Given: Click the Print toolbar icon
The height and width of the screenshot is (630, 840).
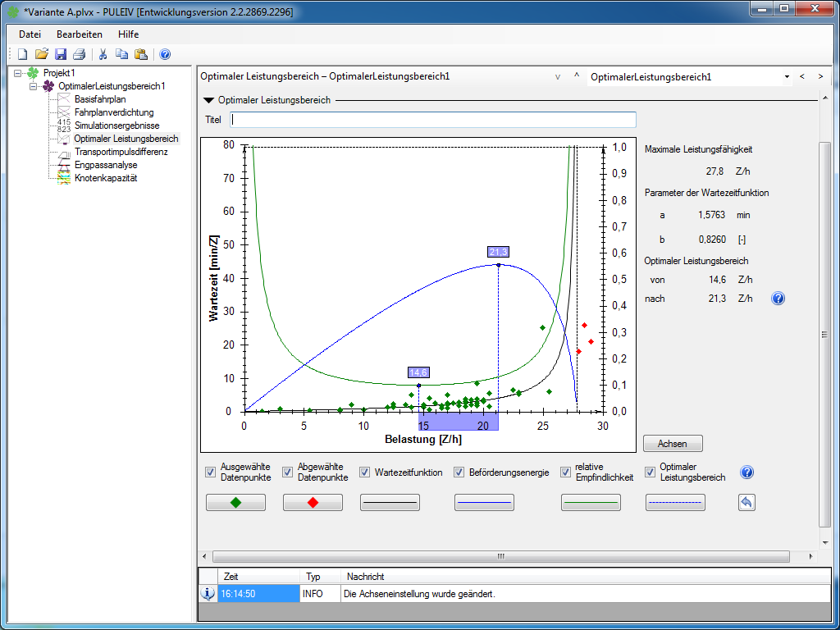Looking at the screenshot, I should point(79,54).
